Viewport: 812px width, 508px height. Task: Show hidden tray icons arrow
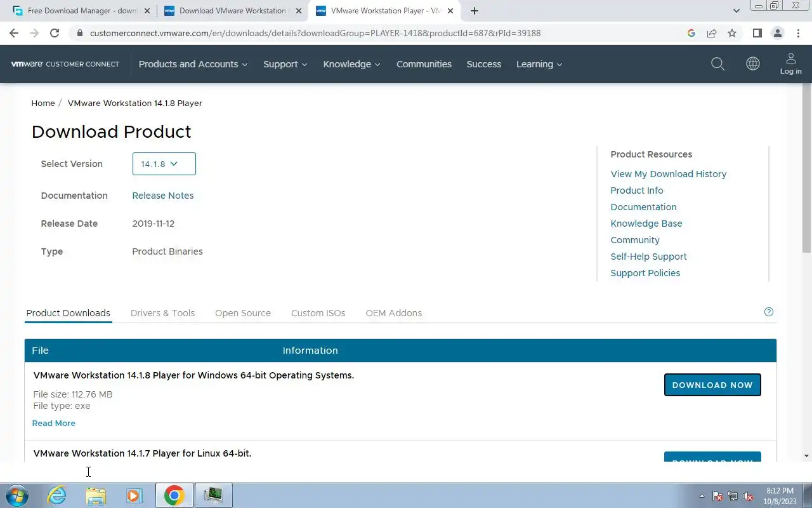pos(702,496)
